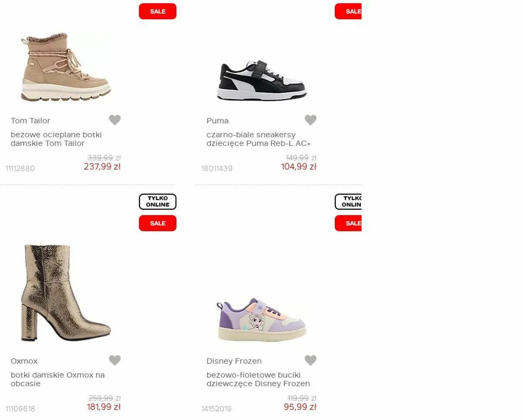
Task: Open 'botki damskie Oxmox na obcasie' link
Action: (x=57, y=379)
